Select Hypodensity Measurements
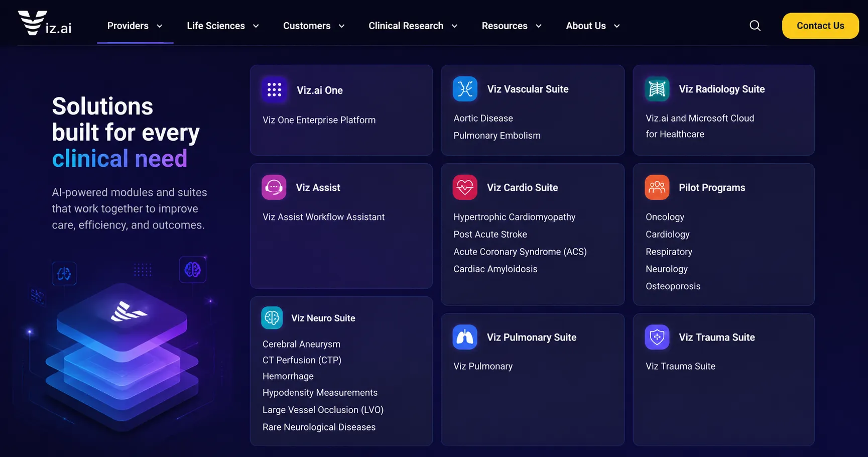 [320, 393]
